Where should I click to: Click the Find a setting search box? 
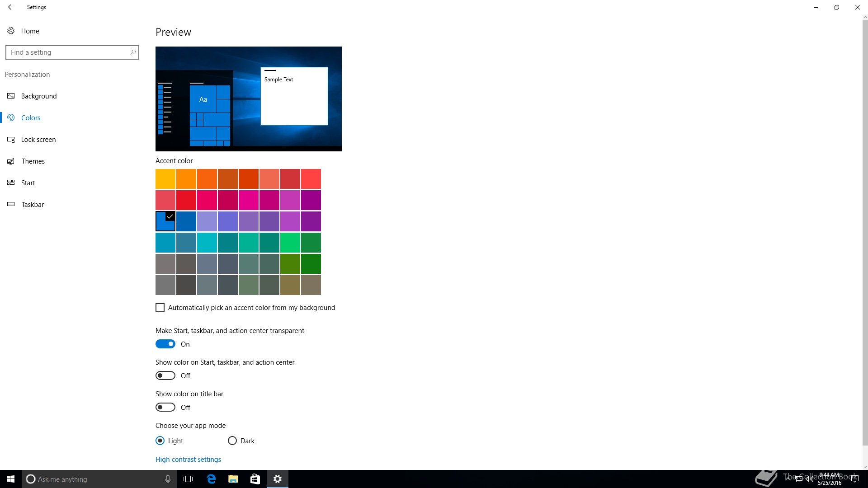click(x=68, y=52)
